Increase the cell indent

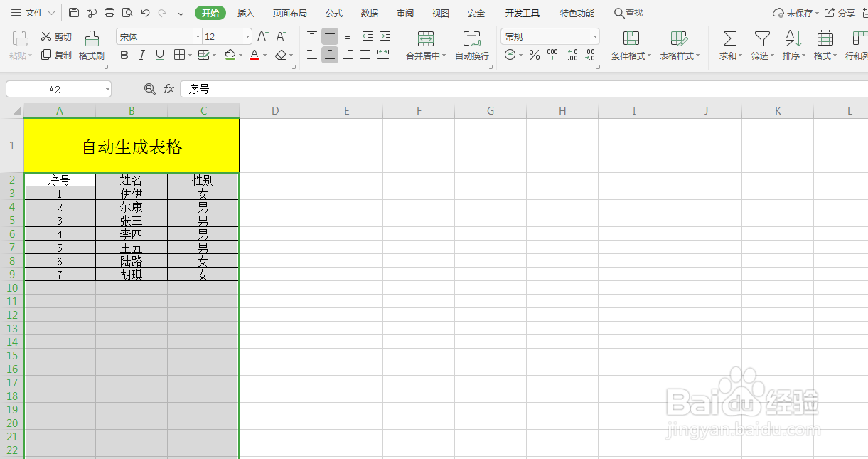385,36
